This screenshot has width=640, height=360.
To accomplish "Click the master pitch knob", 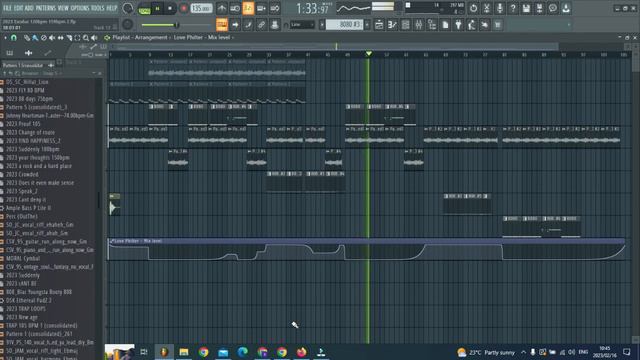I will pyautogui.click(x=127, y=24).
